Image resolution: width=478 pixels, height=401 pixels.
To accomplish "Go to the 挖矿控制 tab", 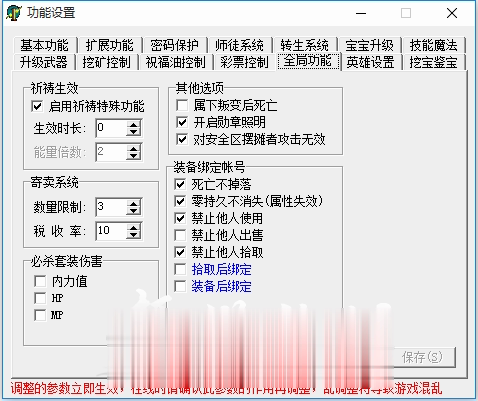I will click(106, 62).
